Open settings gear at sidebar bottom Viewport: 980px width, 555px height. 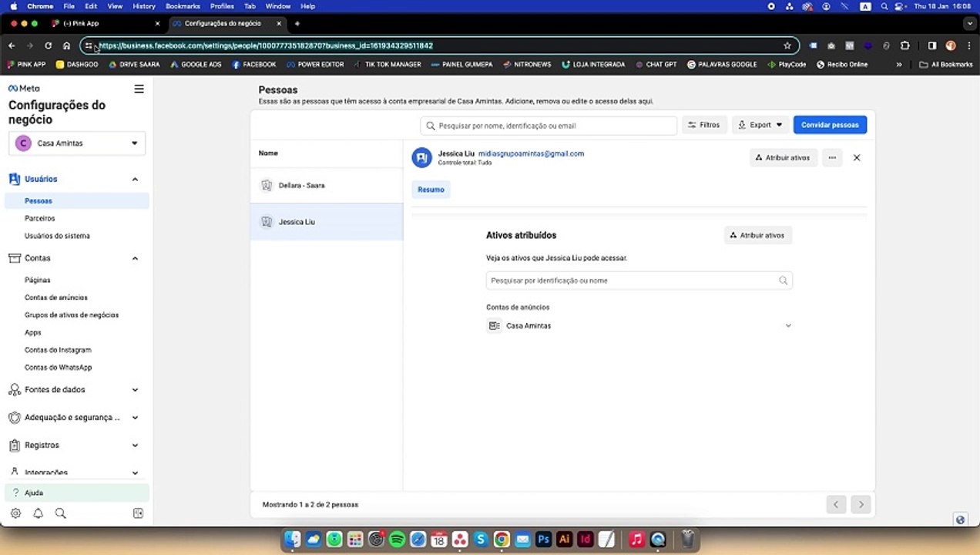(16, 513)
